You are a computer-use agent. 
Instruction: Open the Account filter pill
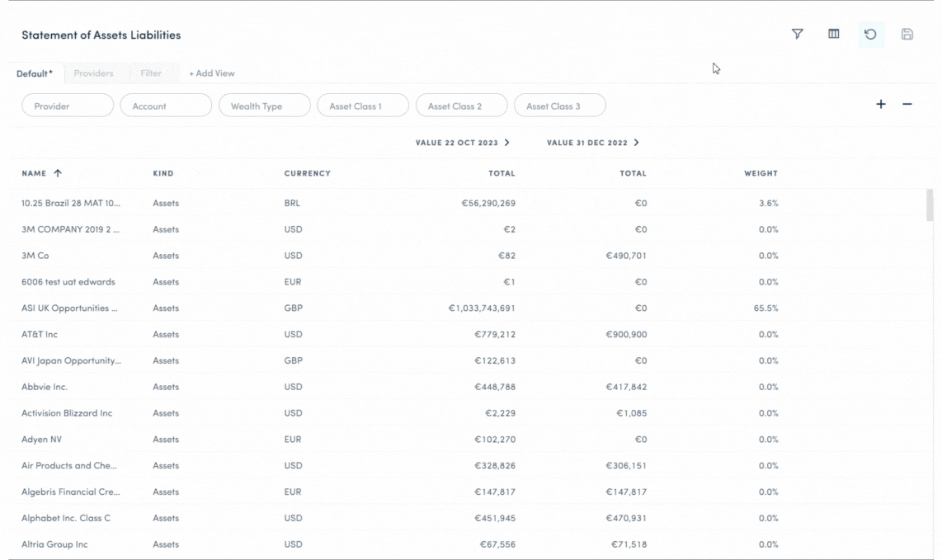[x=166, y=106]
